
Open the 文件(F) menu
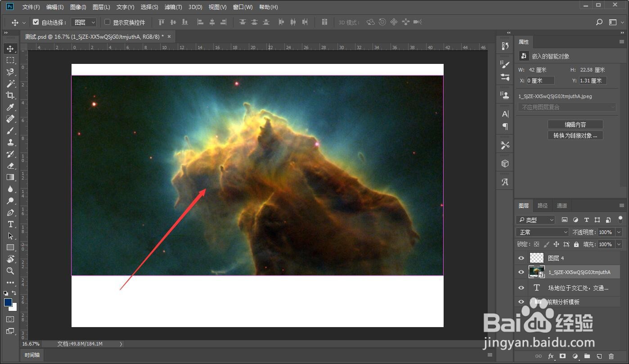click(31, 7)
